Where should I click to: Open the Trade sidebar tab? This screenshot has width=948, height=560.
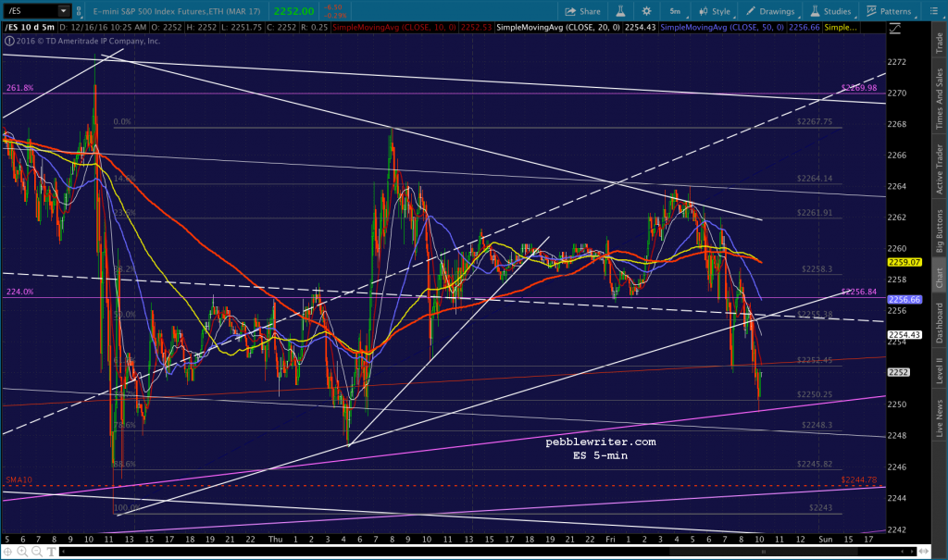tap(940, 43)
